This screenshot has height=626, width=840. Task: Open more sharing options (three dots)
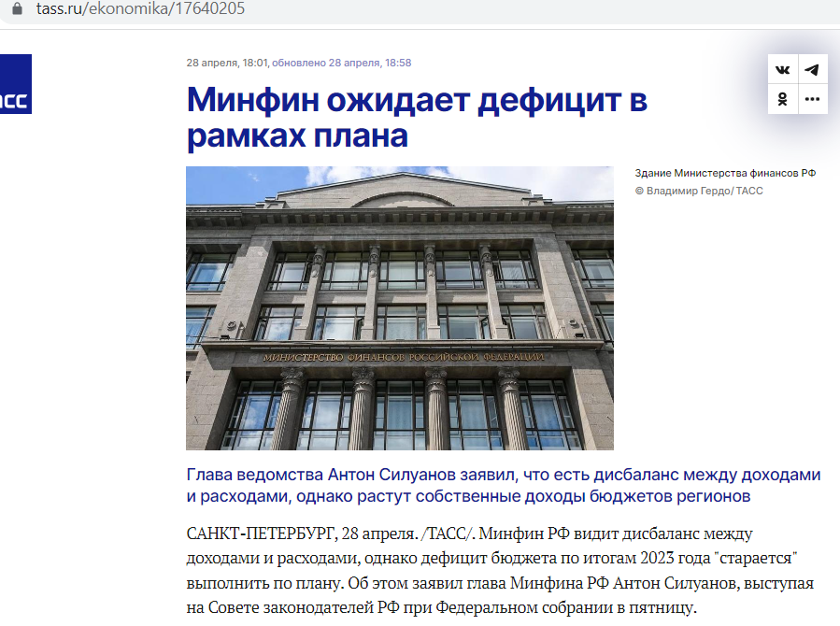(x=812, y=99)
